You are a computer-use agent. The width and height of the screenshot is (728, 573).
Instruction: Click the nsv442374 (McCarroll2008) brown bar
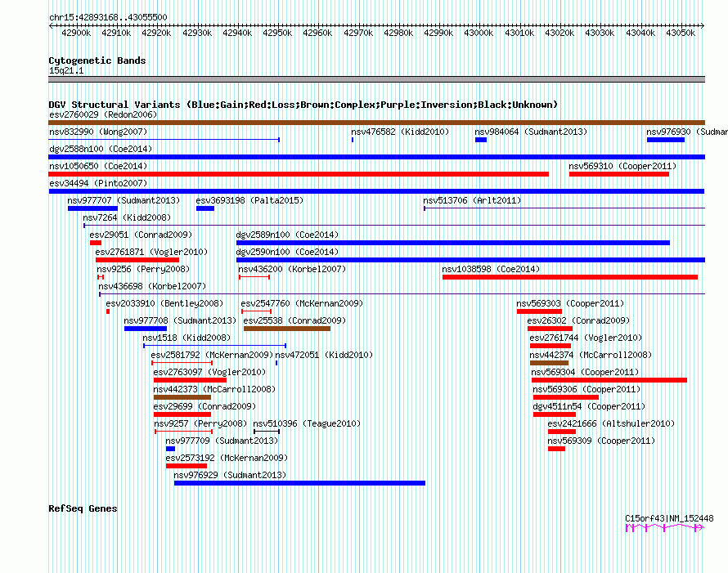click(x=549, y=363)
